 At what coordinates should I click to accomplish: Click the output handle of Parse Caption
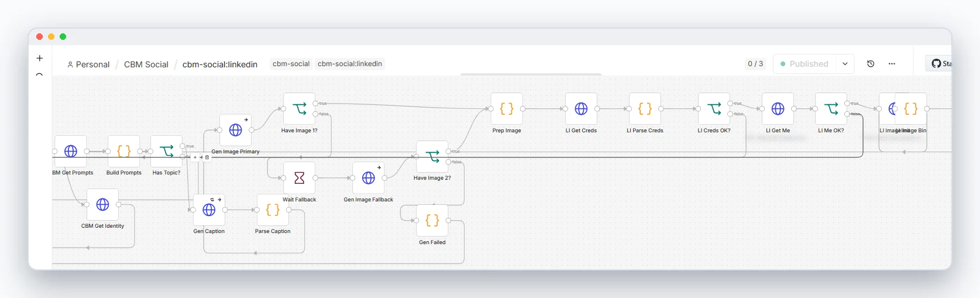click(289, 210)
